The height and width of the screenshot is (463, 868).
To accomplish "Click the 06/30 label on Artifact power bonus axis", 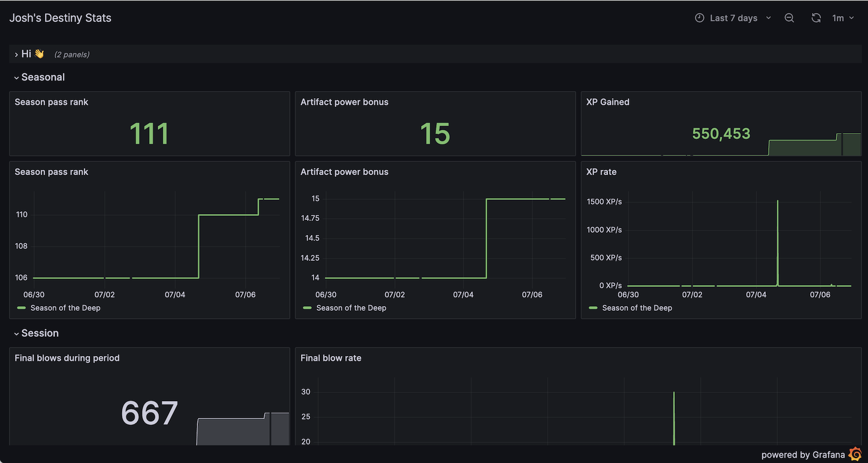I will pyautogui.click(x=326, y=295).
